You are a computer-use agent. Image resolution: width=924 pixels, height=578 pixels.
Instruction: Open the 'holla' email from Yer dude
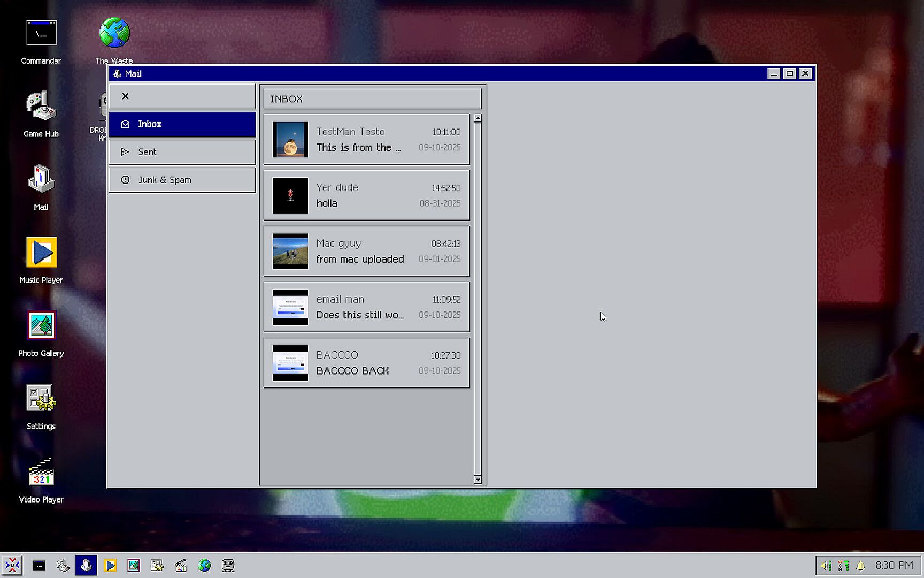point(367,195)
